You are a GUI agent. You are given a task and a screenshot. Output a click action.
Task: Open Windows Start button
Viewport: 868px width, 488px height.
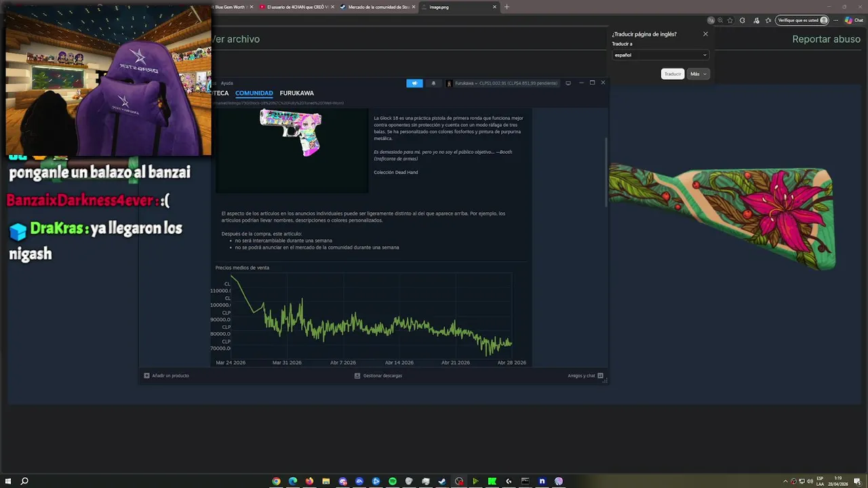(7, 481)
